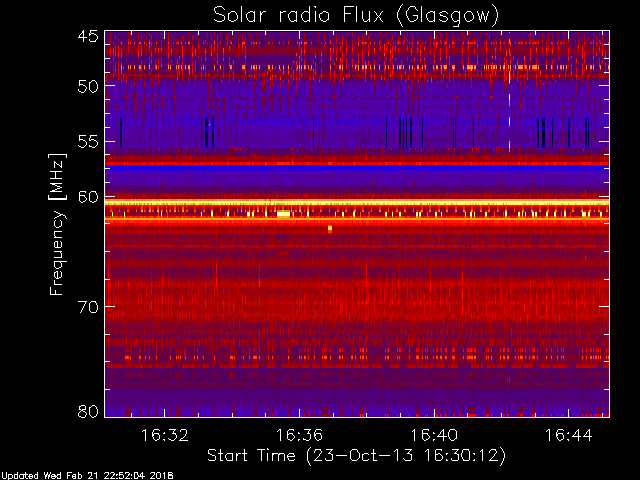Click the 16:40 time tick label
Image resolution: width=640 pixels, height=480 pixels.
[x=434, y=436]
